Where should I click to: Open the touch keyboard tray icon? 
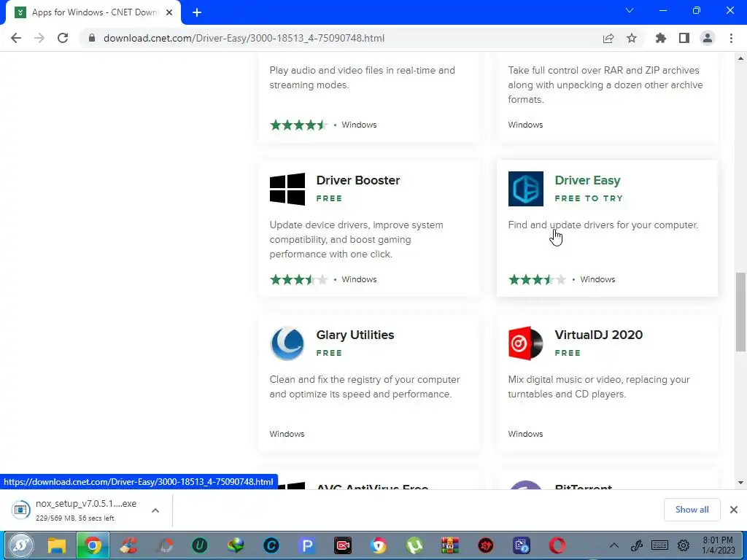(659, 545)
